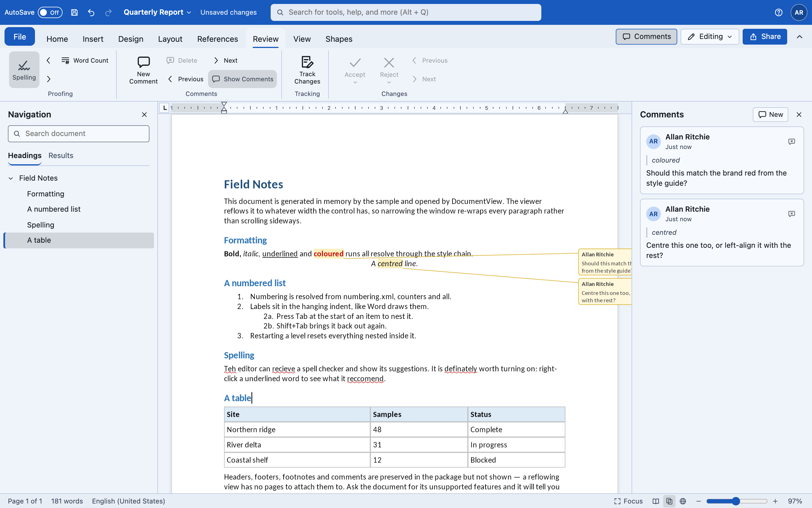
Task: Select 'A table' heading in Navigation
Action: click(78, 240)
